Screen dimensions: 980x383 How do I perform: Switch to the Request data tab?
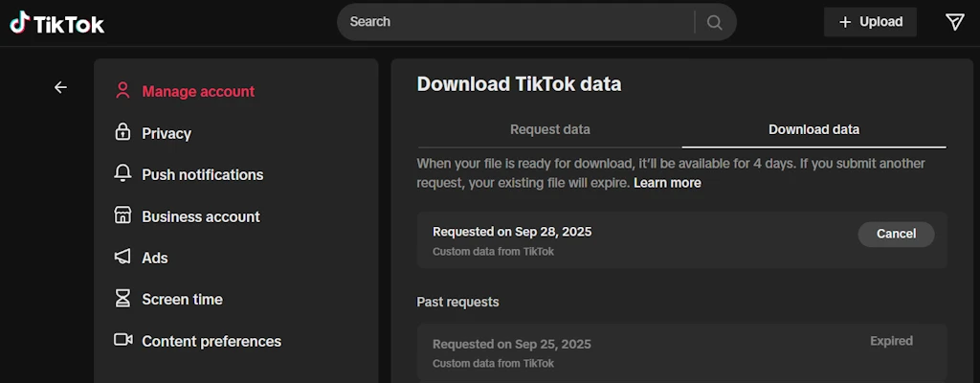550,129
